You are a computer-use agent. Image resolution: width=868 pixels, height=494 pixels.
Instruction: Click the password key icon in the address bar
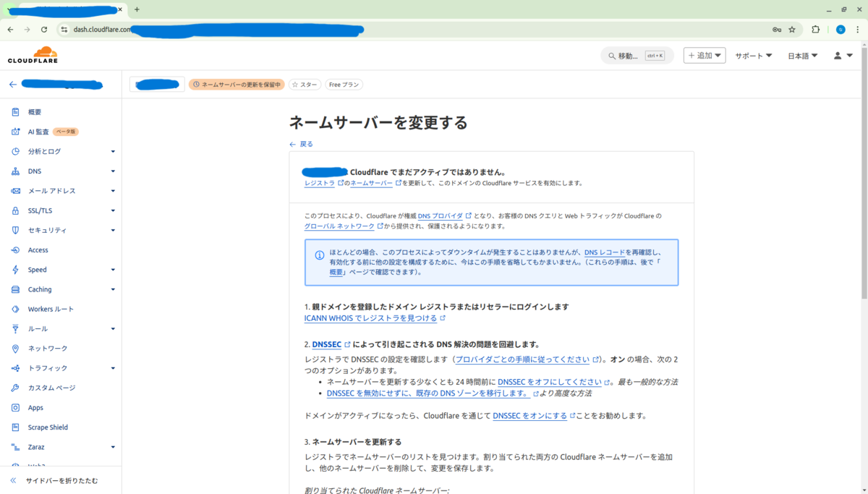[x=777, y=30]
